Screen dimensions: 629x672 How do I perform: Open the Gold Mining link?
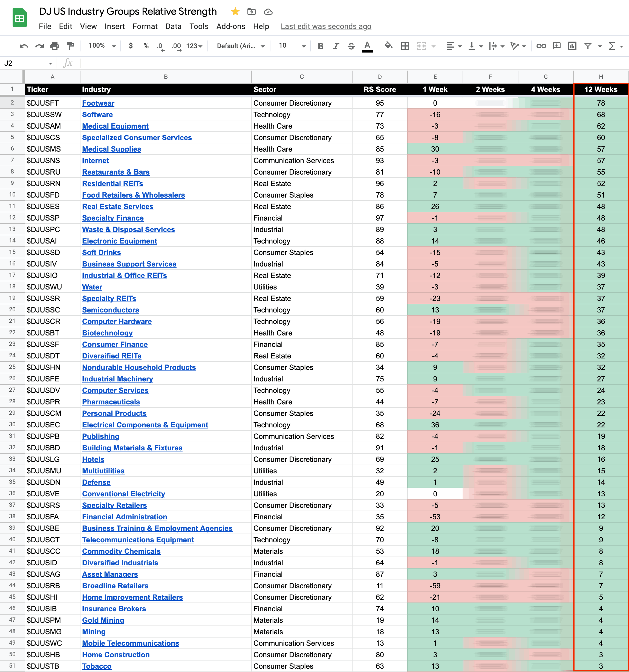click(x=103, y=620)
